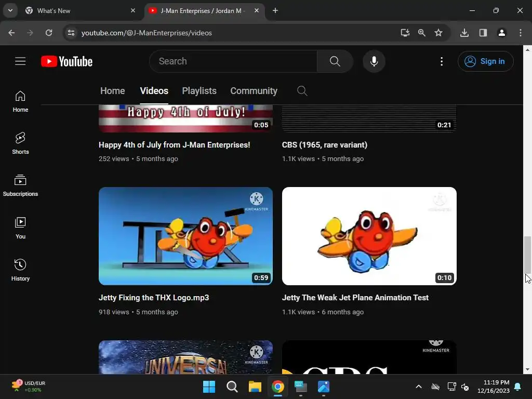Click the scrollbar up arrow
This screenshot has width=532, height=399.
coord(527,49)
